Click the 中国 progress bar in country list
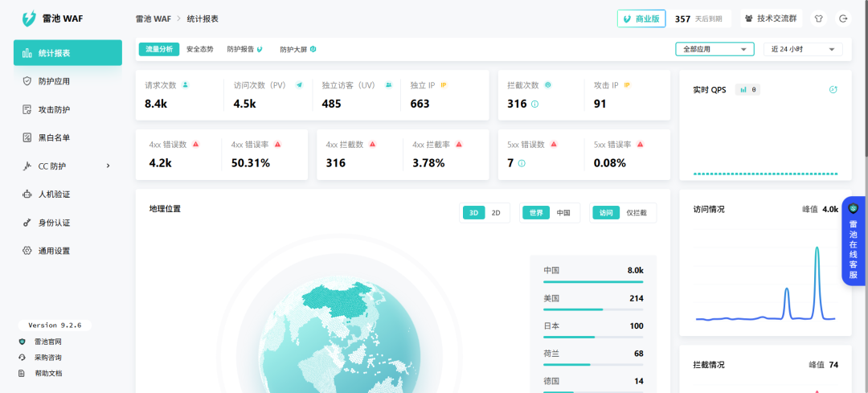Image resolution: width=868 pixels, height=393 pixels. click(593, 282)
